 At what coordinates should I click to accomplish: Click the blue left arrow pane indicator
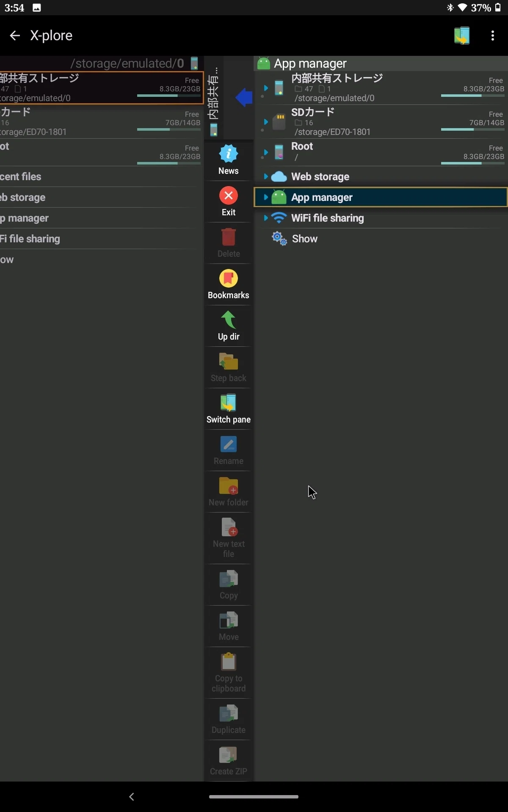pos(244,97)
